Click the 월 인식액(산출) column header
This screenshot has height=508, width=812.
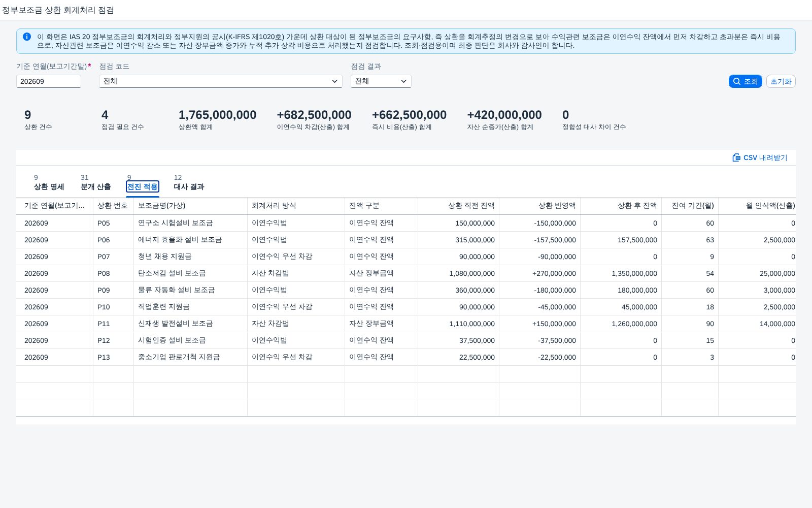click(757, 206)
